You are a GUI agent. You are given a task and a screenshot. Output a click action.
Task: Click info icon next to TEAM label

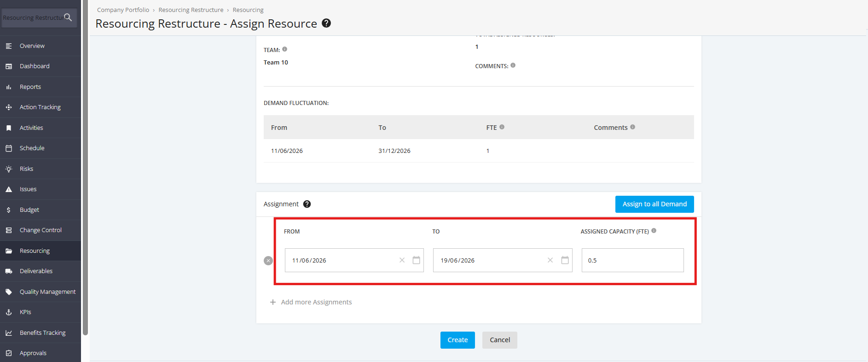[285, 49]
